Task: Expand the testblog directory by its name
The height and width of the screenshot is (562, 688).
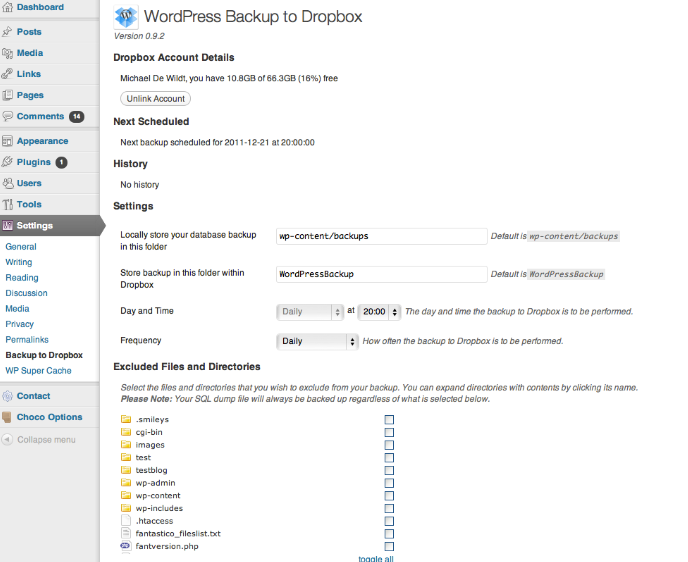Action: [x=151, y=470]
